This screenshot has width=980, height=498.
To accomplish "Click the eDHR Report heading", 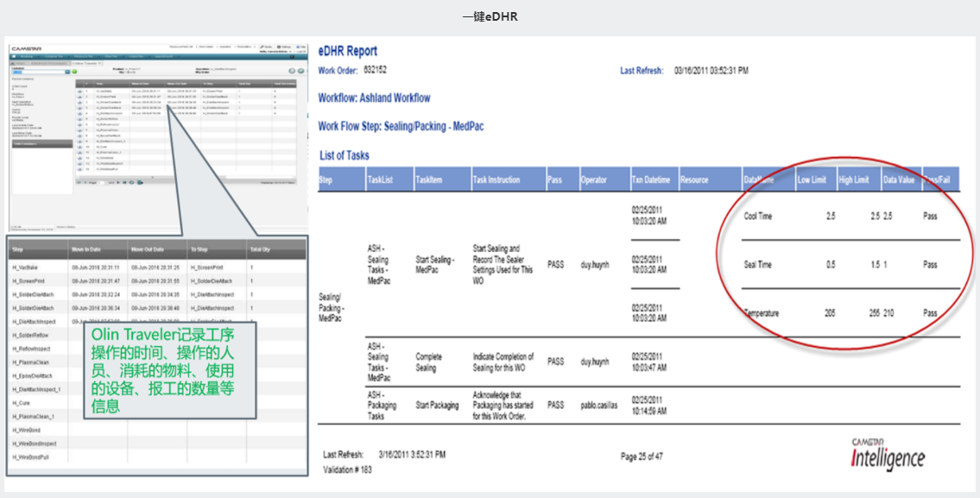I will tap(347, 51).
